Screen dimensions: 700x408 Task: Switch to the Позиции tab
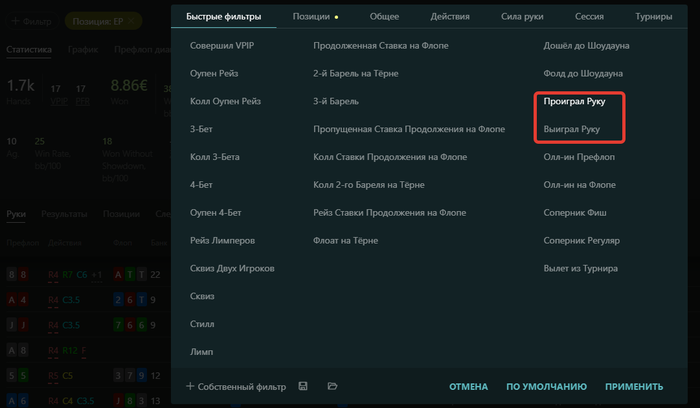tap(311, 17)
